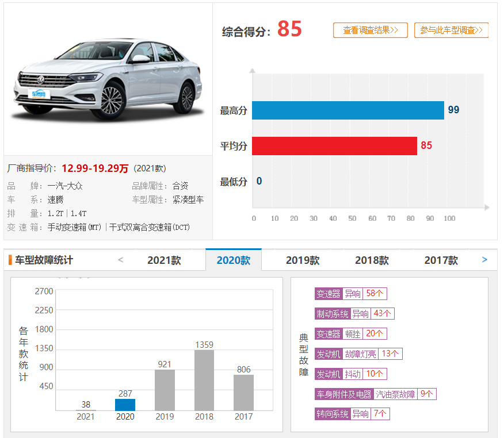Open the 2019款 tab

tap(303, 260)
